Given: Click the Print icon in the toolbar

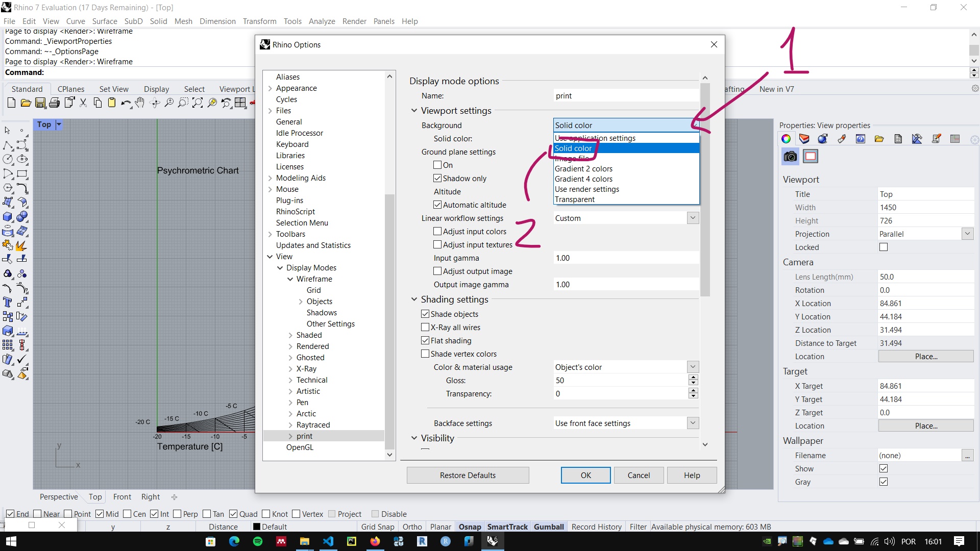Looking at the screenshot, I should coord(55,103).
